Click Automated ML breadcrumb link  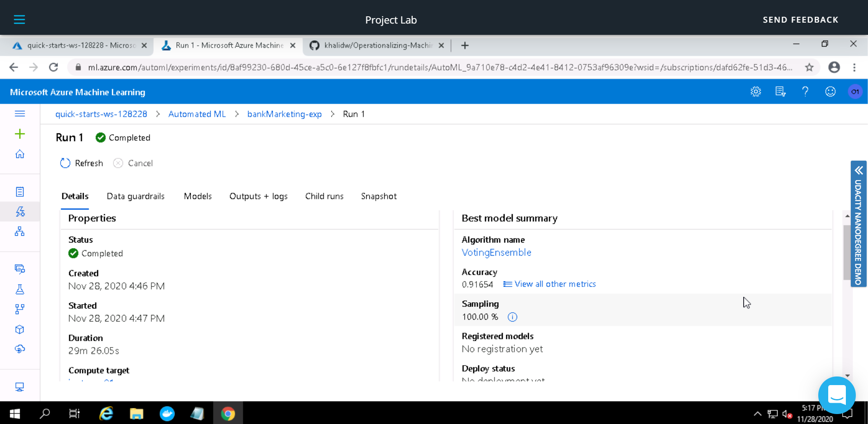click(197, 114)
